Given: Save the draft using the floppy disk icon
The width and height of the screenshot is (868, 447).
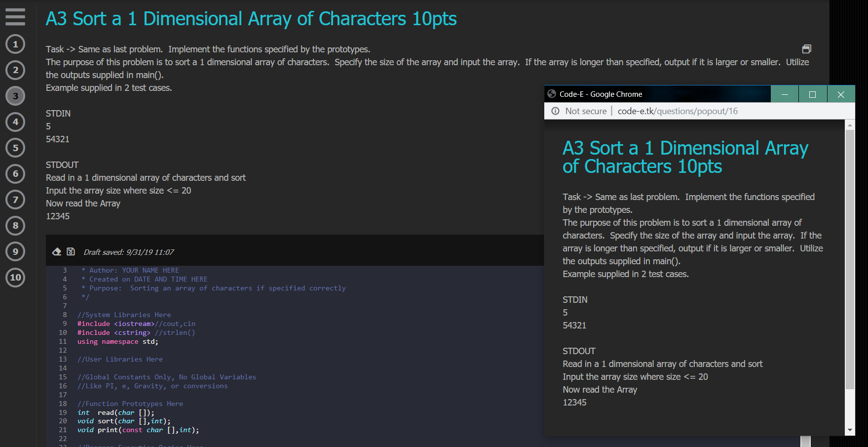Looking at the screenshot, I should click(71, 251).
